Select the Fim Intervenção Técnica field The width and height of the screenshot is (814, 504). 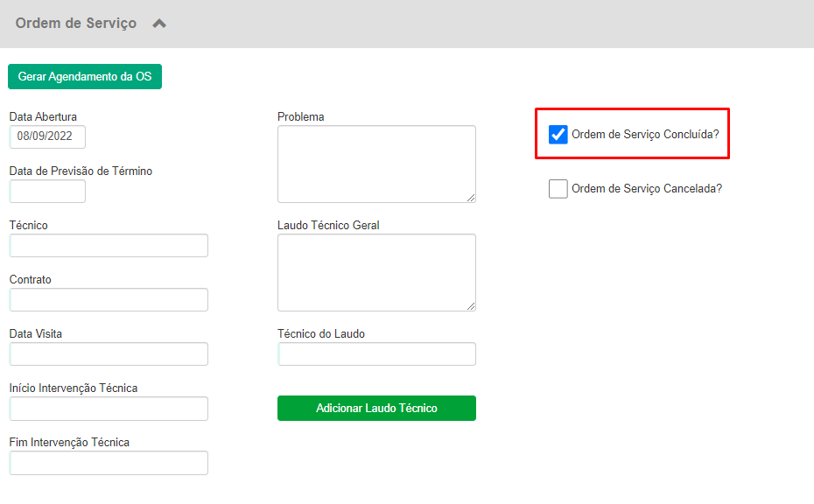point(109,463)
